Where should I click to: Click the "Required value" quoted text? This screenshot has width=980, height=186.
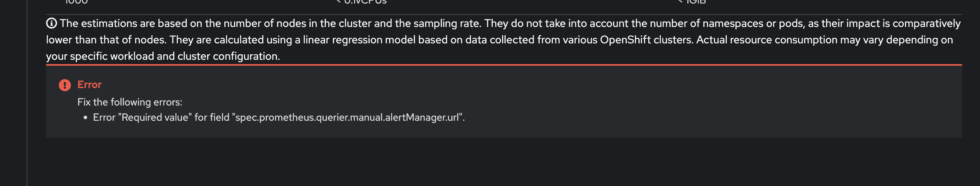coord(155,118)
